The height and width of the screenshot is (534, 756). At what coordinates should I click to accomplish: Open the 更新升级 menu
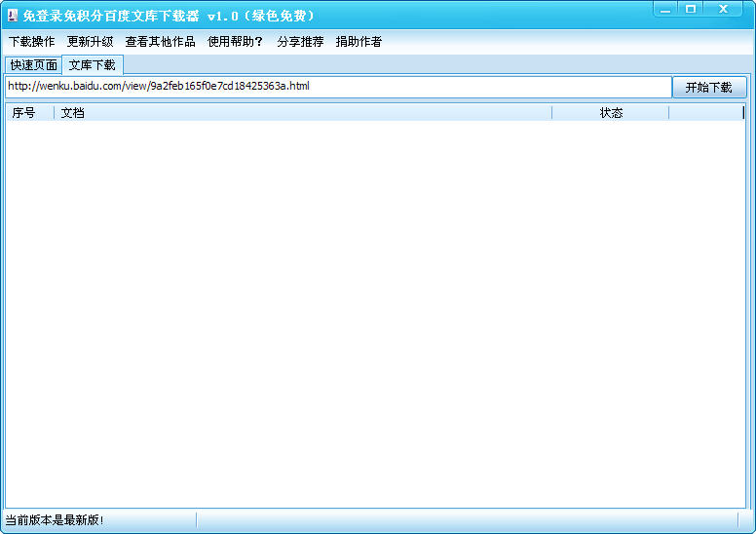pyautogui.click(x=91, y=42)
